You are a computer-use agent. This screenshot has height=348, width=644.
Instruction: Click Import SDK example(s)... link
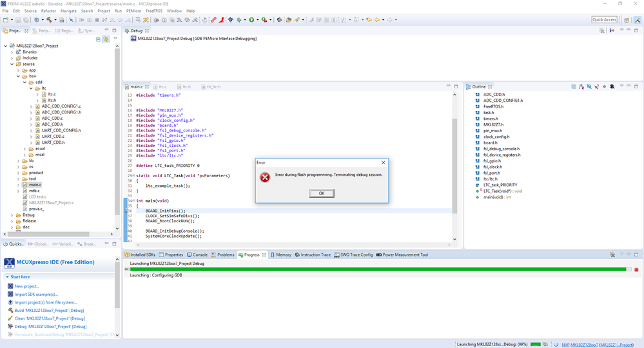tap(36, 295)
